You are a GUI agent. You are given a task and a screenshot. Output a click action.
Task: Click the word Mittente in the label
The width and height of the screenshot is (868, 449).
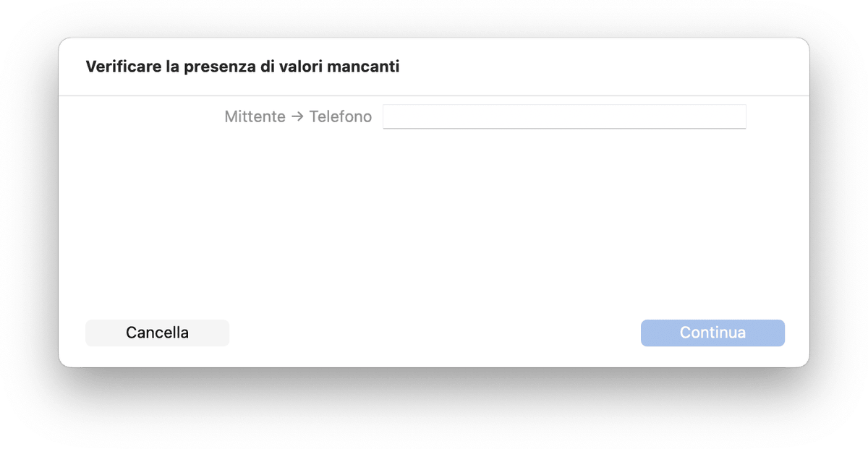point(255,116)
